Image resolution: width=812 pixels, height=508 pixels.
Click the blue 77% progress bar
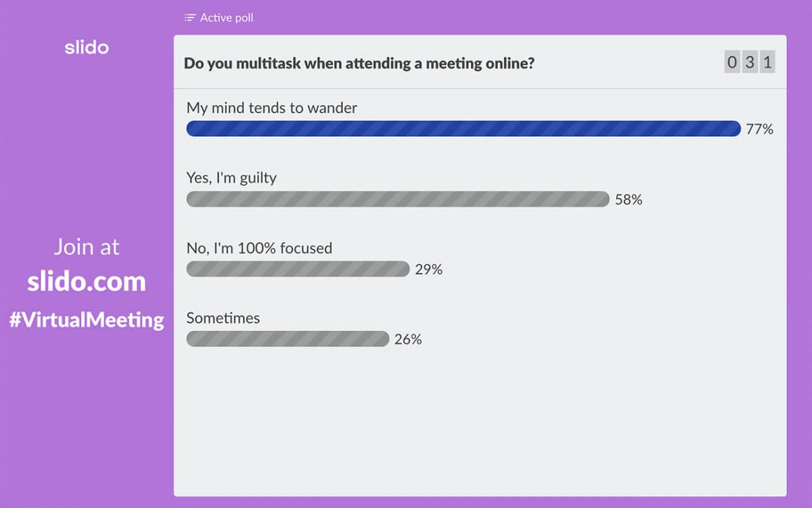point(464,128)
